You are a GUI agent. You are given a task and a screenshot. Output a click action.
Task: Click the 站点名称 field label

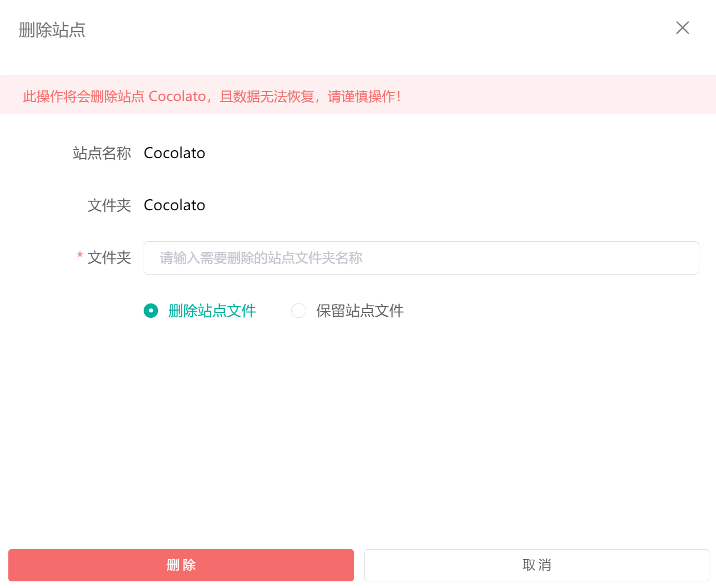[x=102, y=153]
